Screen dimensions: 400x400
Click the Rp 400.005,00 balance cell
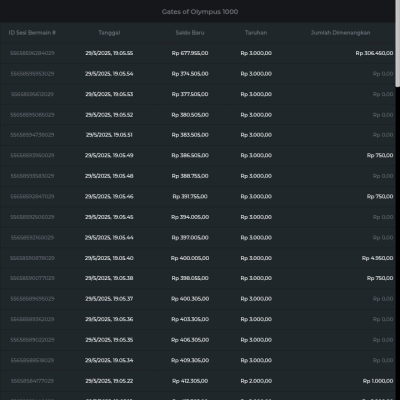coord(190,258)
